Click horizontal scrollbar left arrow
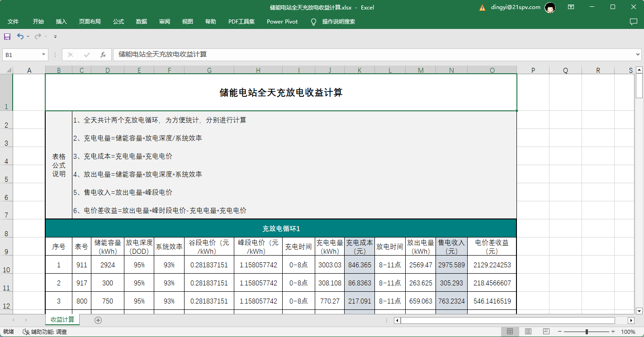Image resolution: width=644 pixels, height=337 pixels. [x=397, y=320]
